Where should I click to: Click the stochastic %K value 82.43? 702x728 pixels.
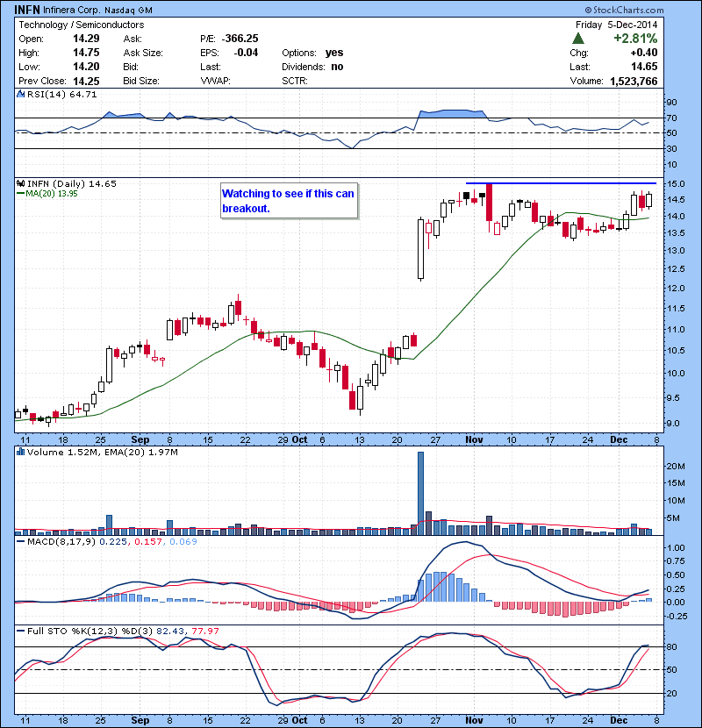click(x=170, y=631)
